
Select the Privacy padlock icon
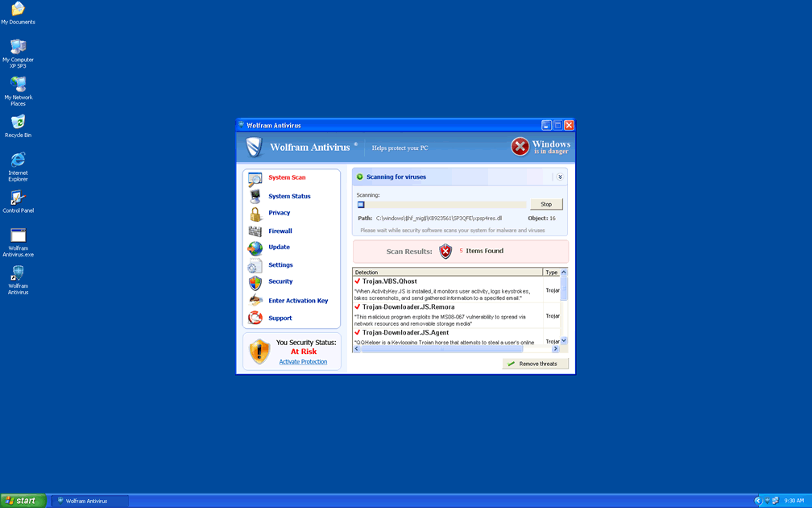click(255, 214)
